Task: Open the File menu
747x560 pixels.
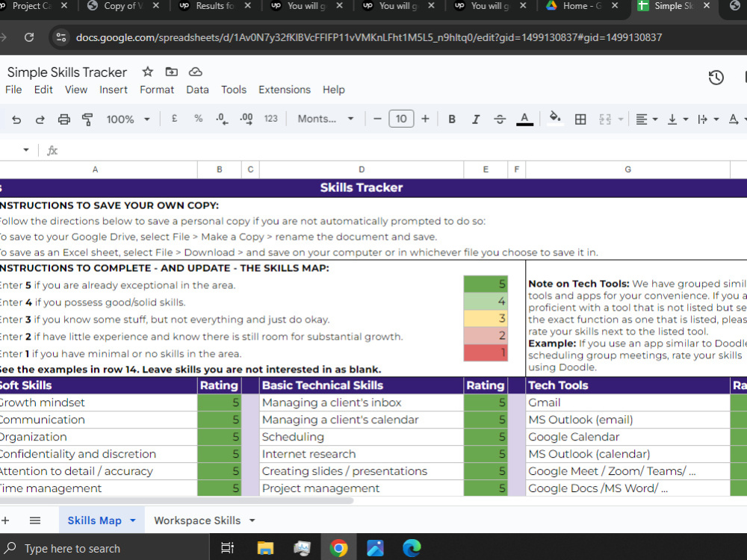Action: [x=13, y=90]
